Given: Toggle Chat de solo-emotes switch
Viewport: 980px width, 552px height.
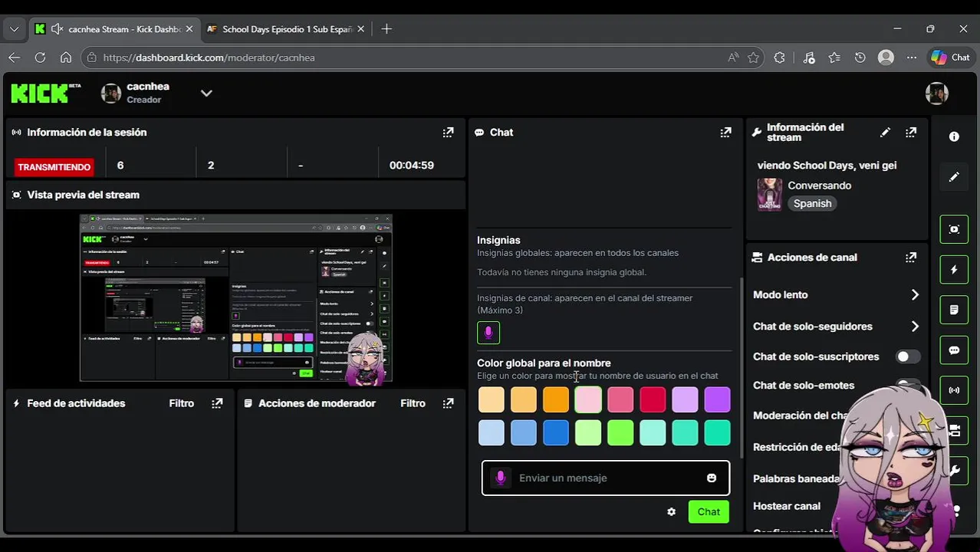Looking at the screenshot, I should pos(908,384).
